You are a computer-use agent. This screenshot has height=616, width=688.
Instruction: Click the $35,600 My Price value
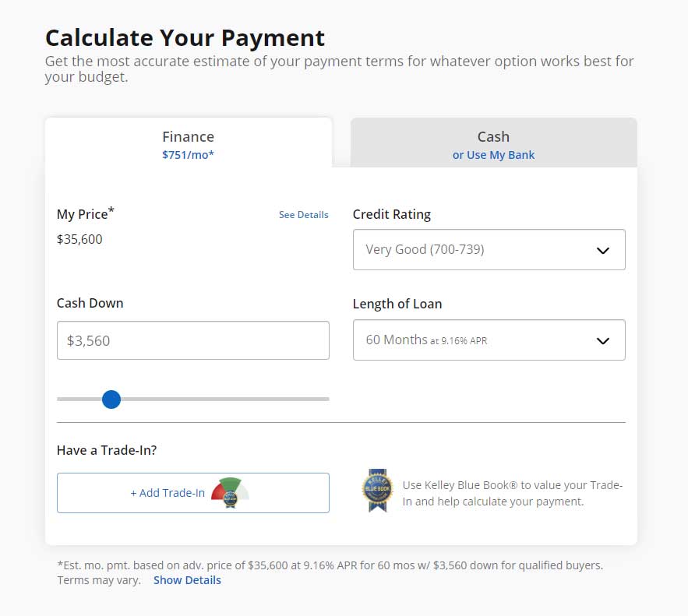click(x=79, y=239)
